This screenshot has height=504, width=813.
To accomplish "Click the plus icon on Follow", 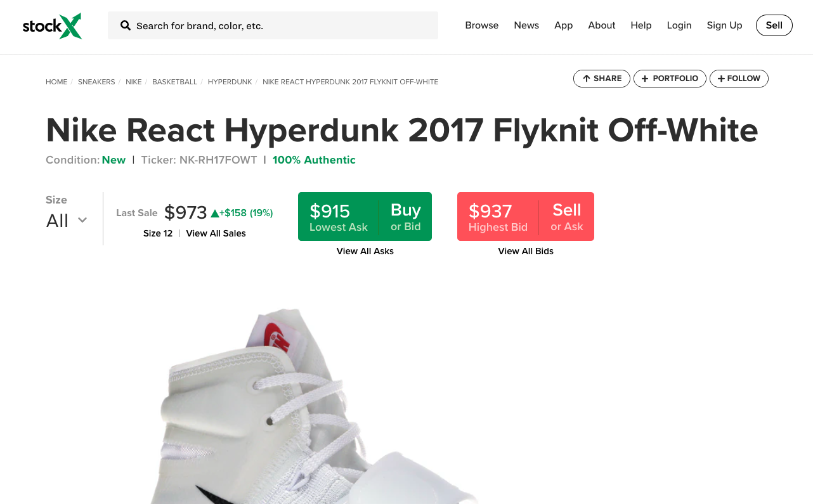I will click(x=721, y=79).
